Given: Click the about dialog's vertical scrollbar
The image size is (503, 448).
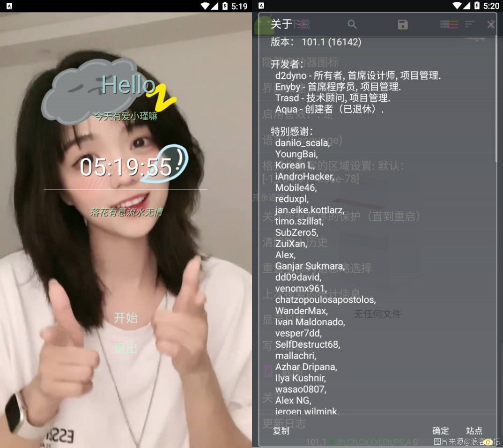Looking at the screenshot, I should pyautogui.click(x=496, y=99).
